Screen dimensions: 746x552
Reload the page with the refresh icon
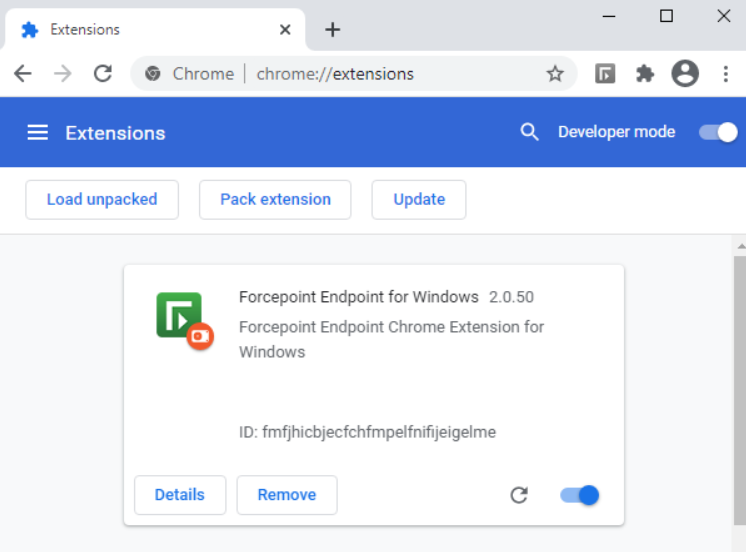coord(102,73)
